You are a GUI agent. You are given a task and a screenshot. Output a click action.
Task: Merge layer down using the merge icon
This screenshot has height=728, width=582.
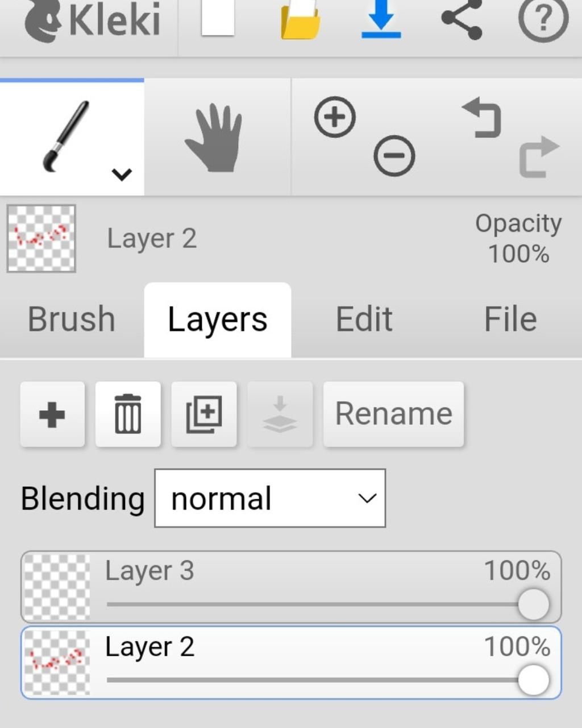[x=280, y=414]
